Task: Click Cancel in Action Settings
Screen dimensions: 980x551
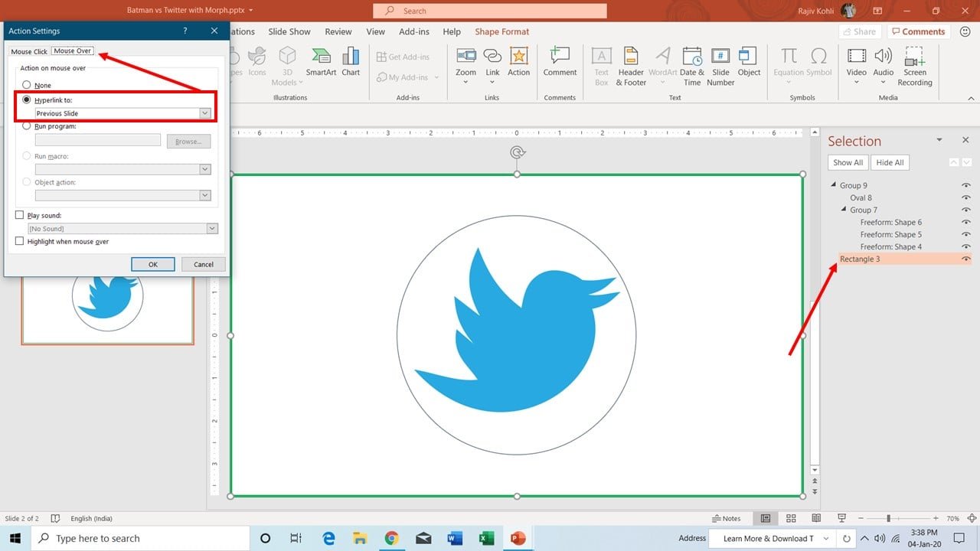Action: (x=204, y=264)
